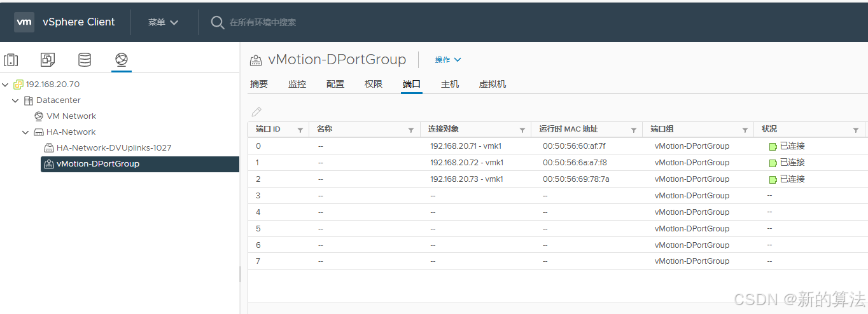Screen dimensions: 868x314
Task: Click the vSphere Client title link
Action: (79, 22)
